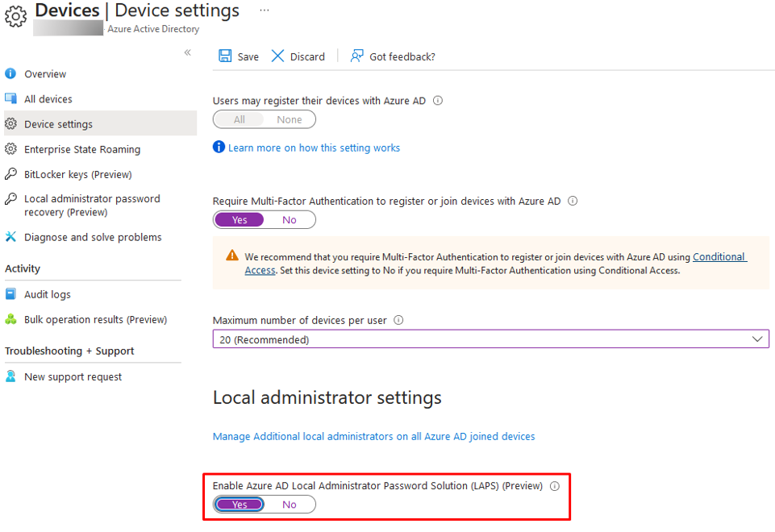Screen dimensions: 775x532
Task: Open Overview in sidebar
Action: tap(45, 74)
